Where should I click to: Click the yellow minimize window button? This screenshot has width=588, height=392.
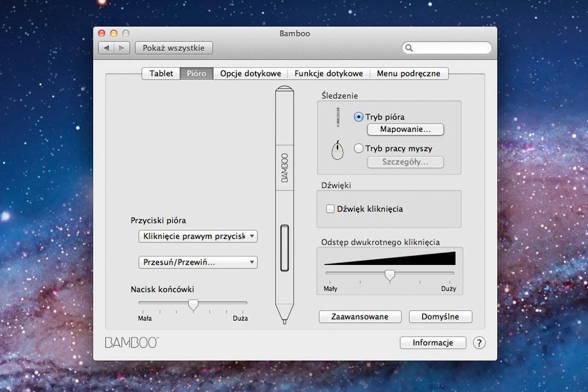(x=114, y=33)
